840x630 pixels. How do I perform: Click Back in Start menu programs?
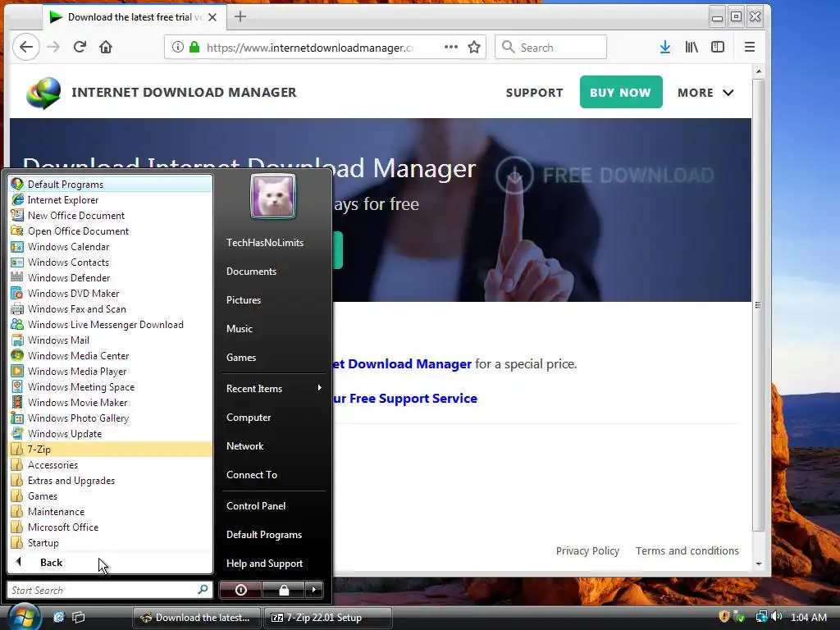110,562
